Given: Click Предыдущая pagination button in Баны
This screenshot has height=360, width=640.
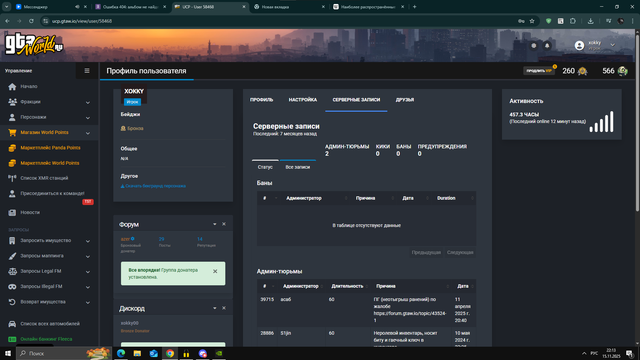Looking at the screenshot, I should pos(426,253).
